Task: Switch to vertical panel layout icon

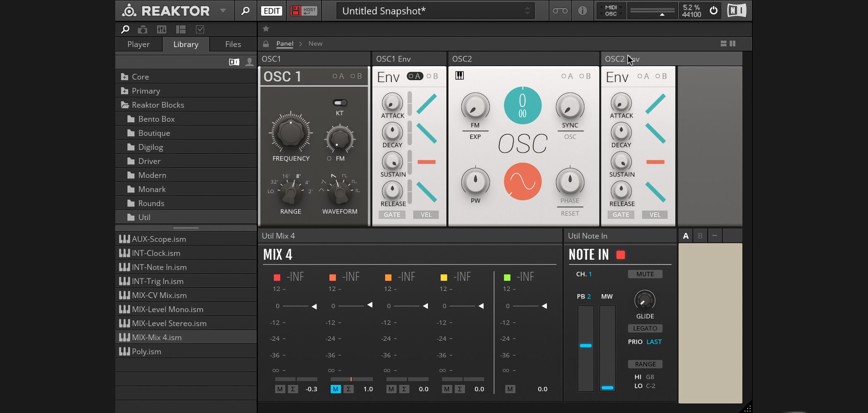Action: coord(732,43)
